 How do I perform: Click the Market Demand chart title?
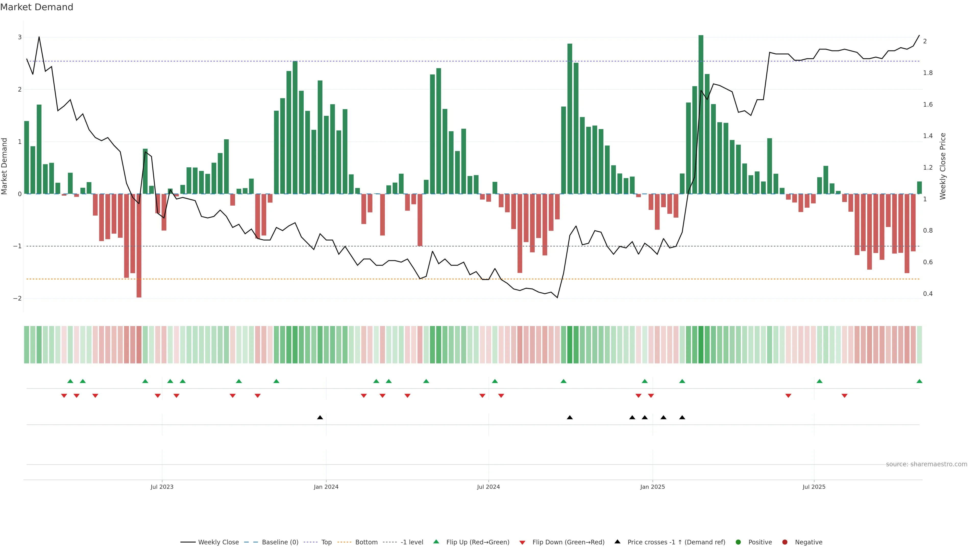(x=36, y=7)
